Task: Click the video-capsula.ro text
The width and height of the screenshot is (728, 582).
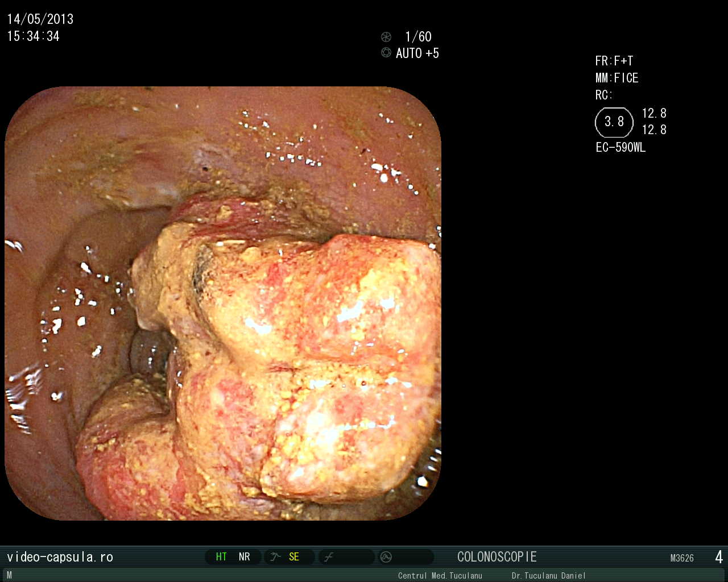Action: click(60, 557)
